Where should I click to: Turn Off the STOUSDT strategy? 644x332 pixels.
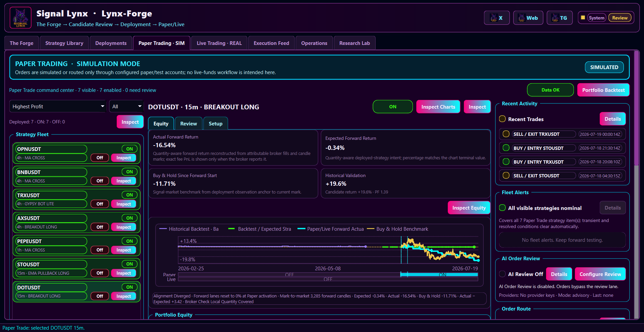100,273
